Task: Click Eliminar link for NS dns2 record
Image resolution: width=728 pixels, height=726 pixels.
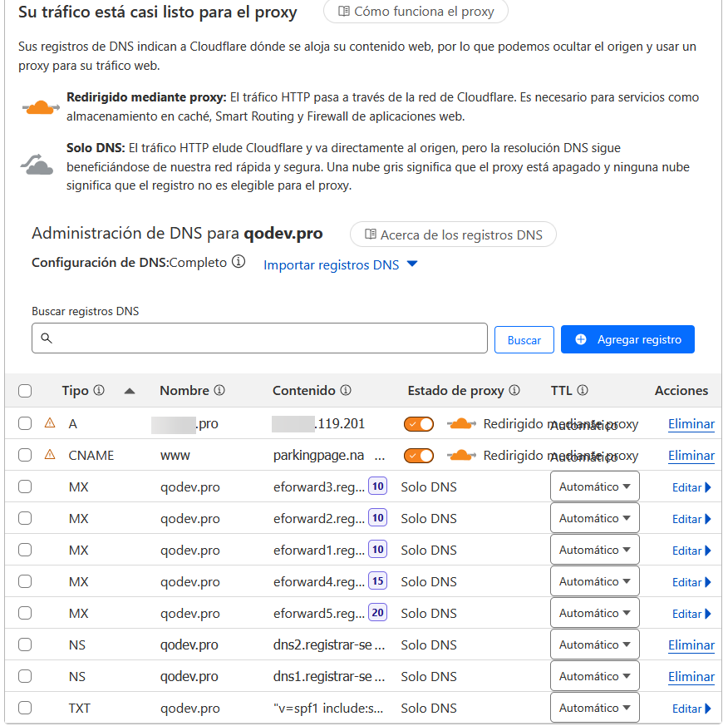Action: (691, 645)
